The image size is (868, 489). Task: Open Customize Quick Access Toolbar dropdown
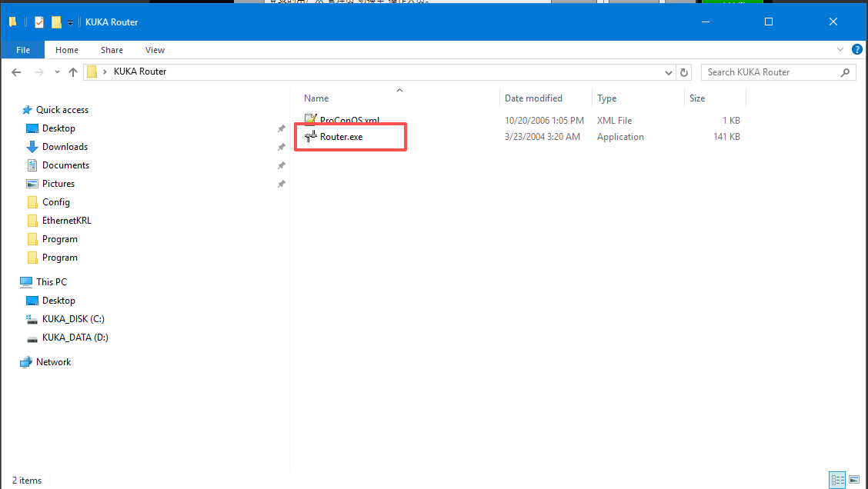click(x=70, y=22)
